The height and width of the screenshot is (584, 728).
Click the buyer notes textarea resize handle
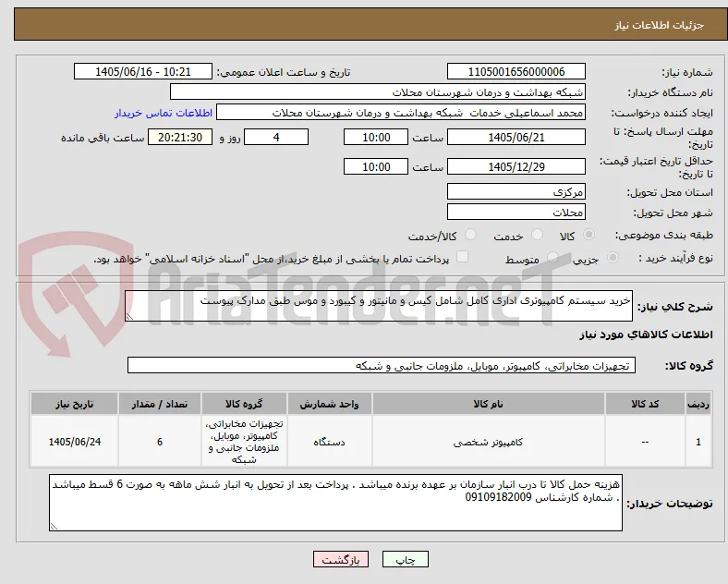point(54,527)
